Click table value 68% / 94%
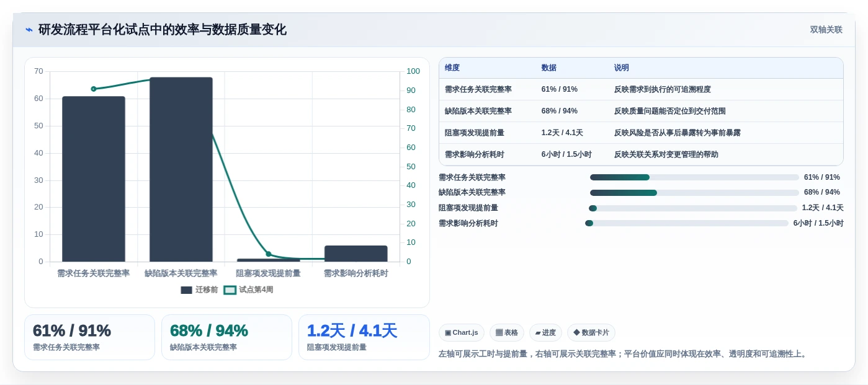The image size is (868, 385). tap(560, 111)
